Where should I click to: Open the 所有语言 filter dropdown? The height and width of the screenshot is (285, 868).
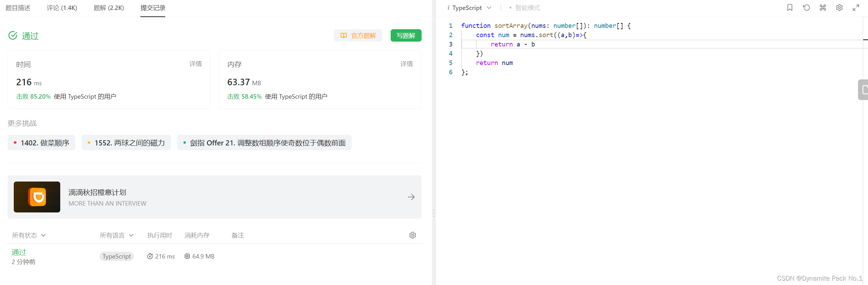116,235
